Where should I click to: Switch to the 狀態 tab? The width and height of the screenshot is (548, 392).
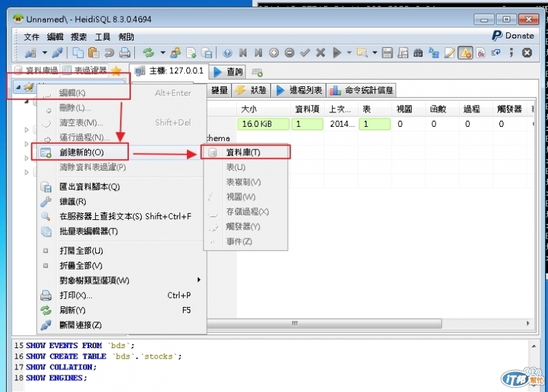(251, 90)
